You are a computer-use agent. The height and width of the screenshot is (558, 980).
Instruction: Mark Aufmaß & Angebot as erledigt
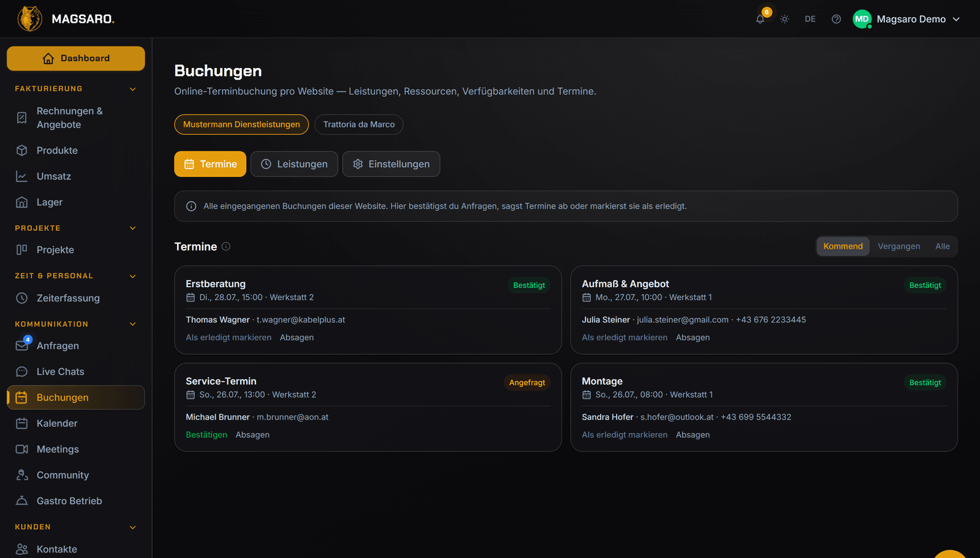click(625, 337)
